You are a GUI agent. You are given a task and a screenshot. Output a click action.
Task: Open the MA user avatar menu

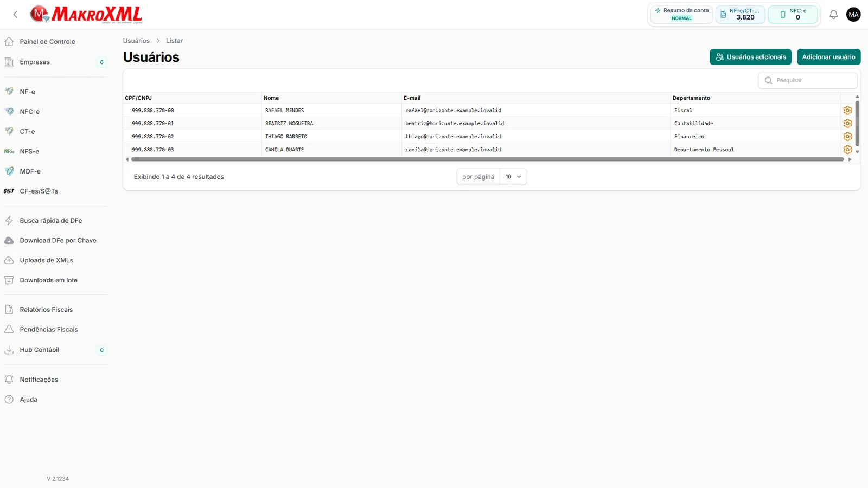pos(853,15)
